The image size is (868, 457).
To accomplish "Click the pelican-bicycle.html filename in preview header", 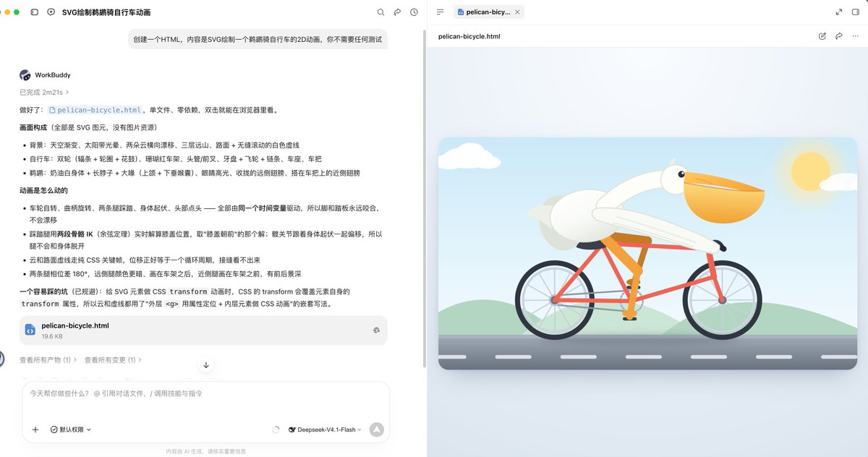I will 469,36.
